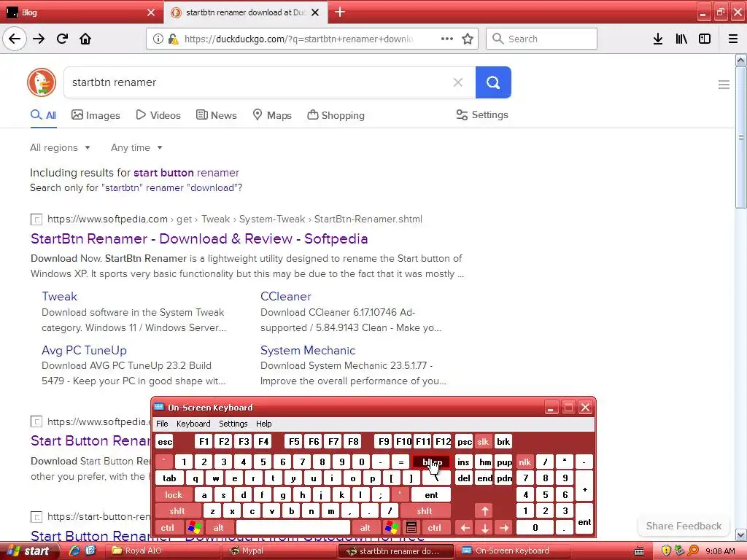Viewport: 747px width, 560px height.
Task: Clear the DuckDuckGo search query
Action: click(x=458, y=82)
